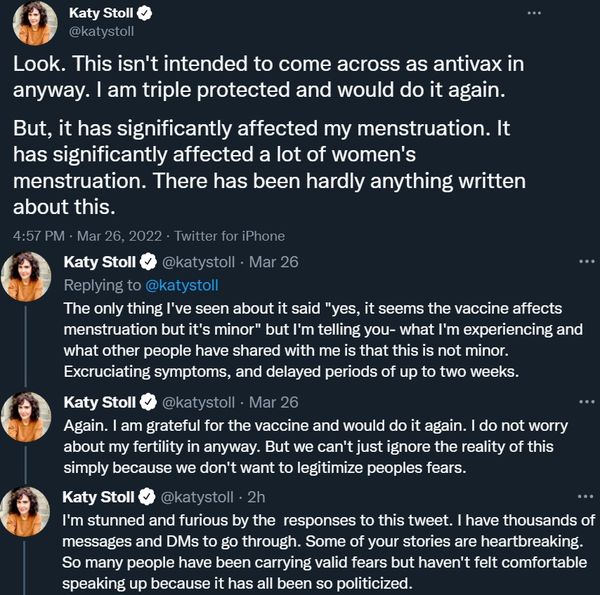Viewport: 600px width, 595px height.
Task: Open avatar beside 'I'm stunned and furious' tweet
Action: pyautogui.click(x=25, y=512)
